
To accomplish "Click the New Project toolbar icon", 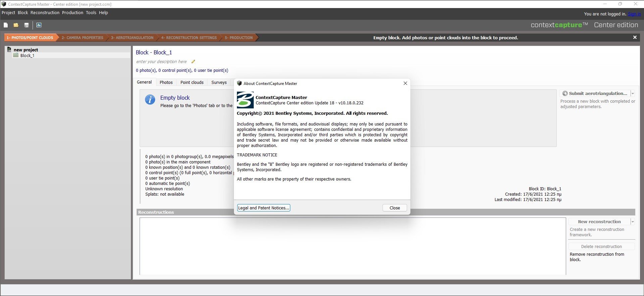I will pyautogui.click(x=6, y=25).
